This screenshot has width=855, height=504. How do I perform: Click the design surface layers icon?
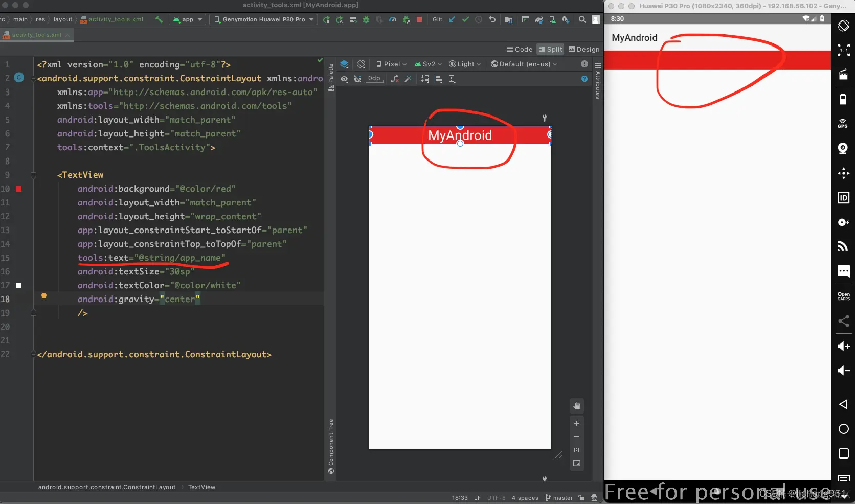[x=345, y=64]
